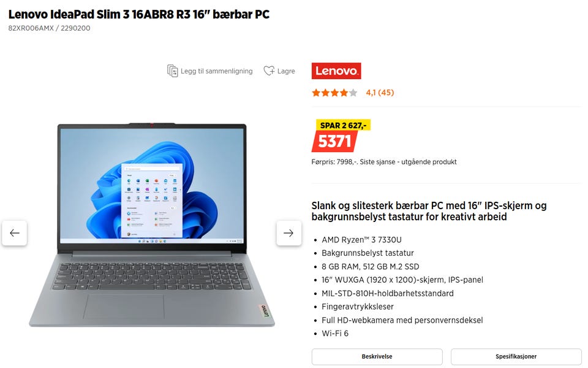588x368 pixels.
Task: Open the 4,1 (45) reviews link
Action: [x=380, y=93]
